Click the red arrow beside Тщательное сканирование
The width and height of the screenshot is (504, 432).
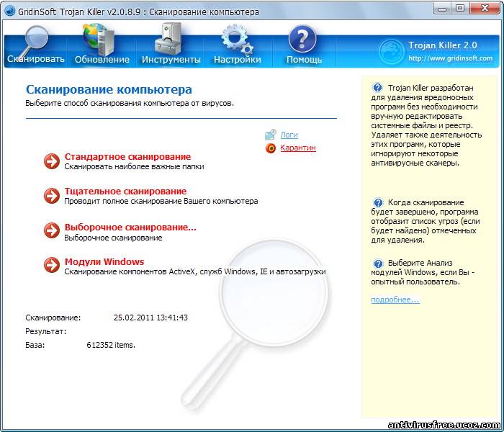point(52,195)
